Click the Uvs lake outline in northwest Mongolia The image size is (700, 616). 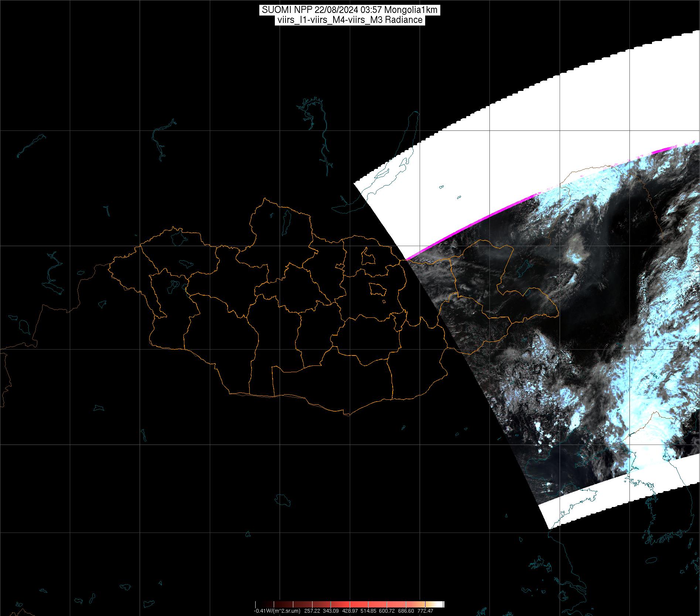(x=178, y=237)
